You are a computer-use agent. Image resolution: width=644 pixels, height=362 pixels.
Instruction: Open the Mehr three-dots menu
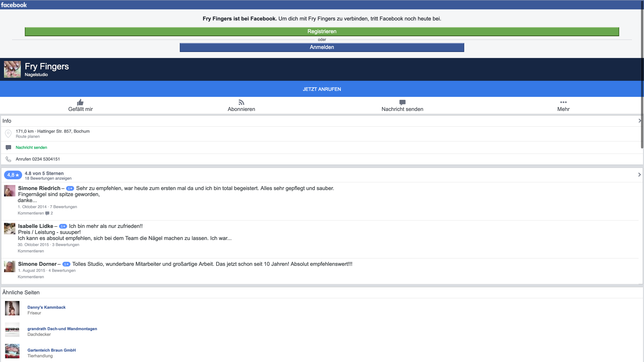click(563, 102)
